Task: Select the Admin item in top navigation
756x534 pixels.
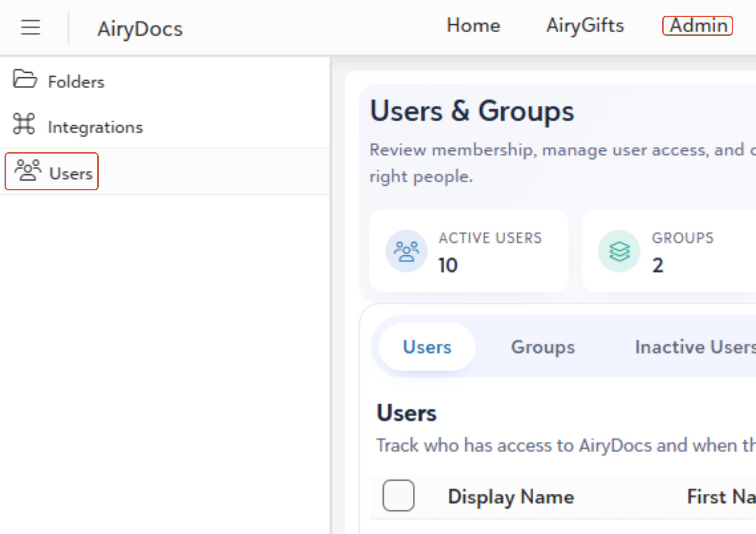Action: coord(698,26)
